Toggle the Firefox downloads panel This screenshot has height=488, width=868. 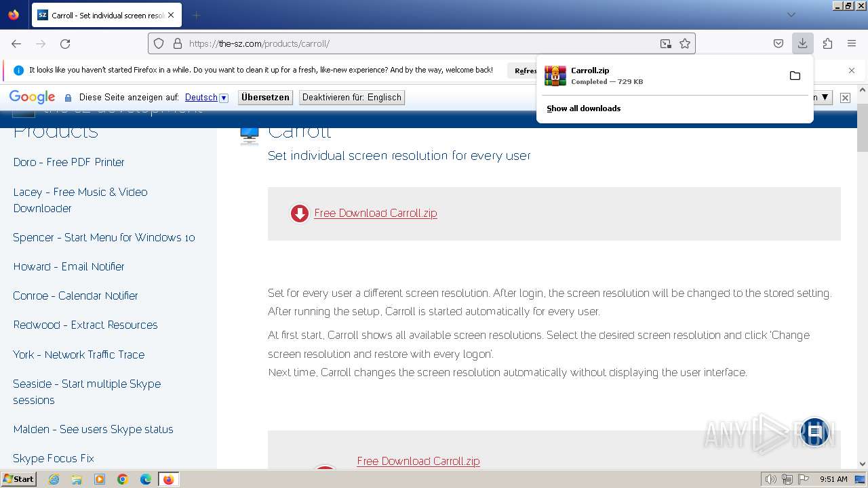(802, 43)
